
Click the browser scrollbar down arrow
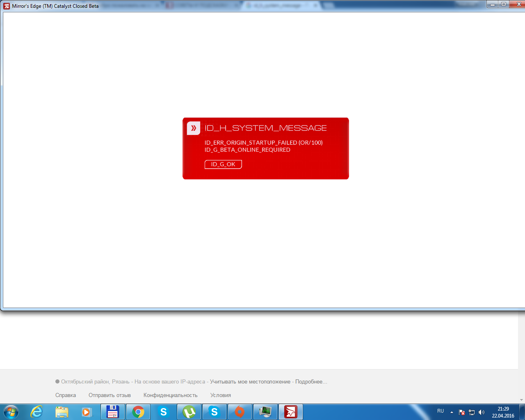(x=522, y=400)
